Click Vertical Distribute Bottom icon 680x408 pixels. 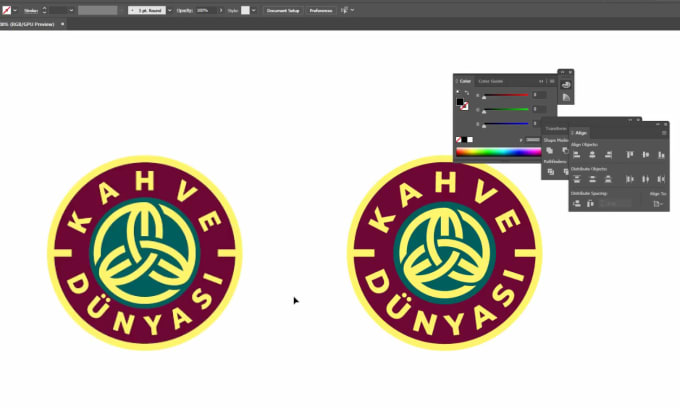(608, 179)
